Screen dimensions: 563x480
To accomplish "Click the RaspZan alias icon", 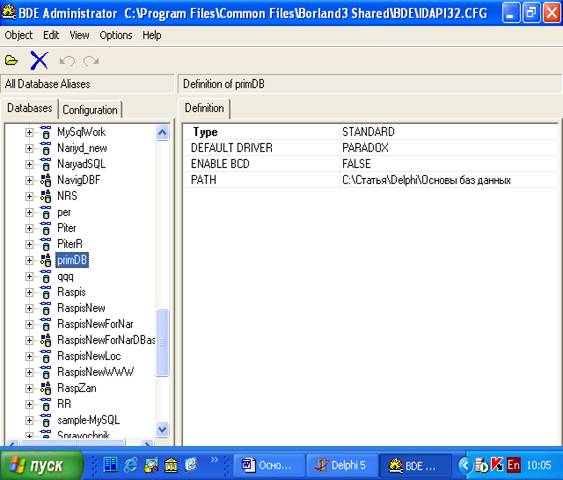I will pos(46,388).
